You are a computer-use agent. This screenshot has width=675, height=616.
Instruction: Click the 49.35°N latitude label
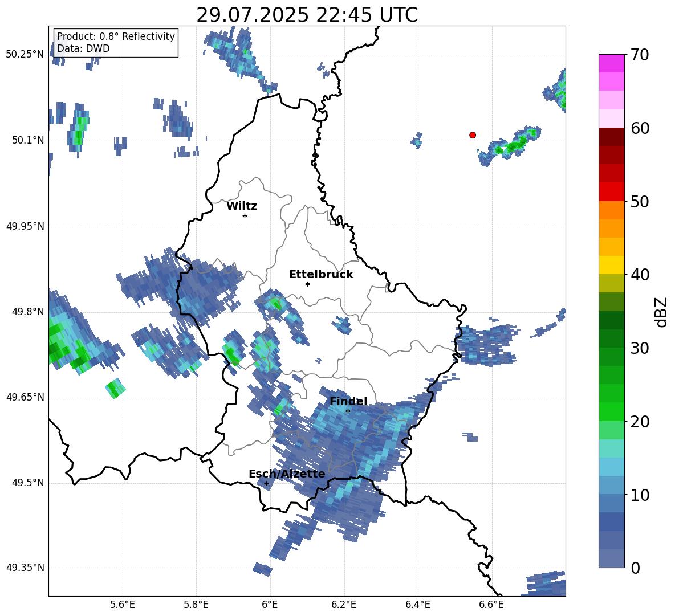pos(25,568)
